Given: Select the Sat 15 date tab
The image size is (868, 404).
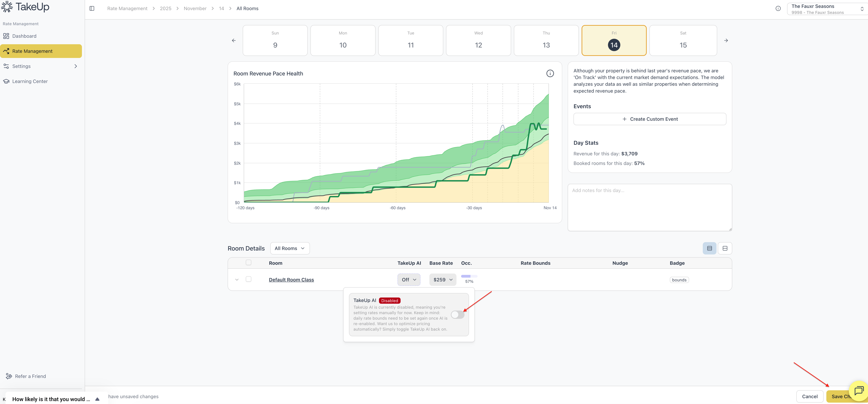Looking at the screenshot, I should pos(683,40).
